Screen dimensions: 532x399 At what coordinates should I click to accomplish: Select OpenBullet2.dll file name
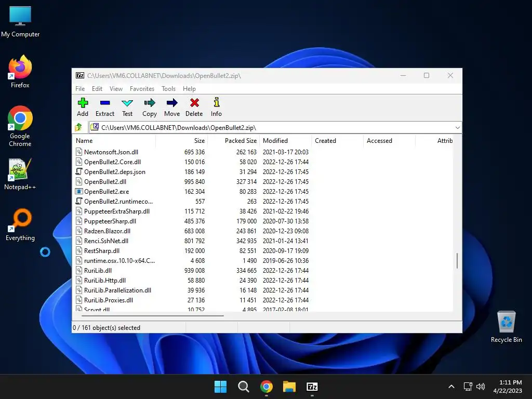pos(105,181)
